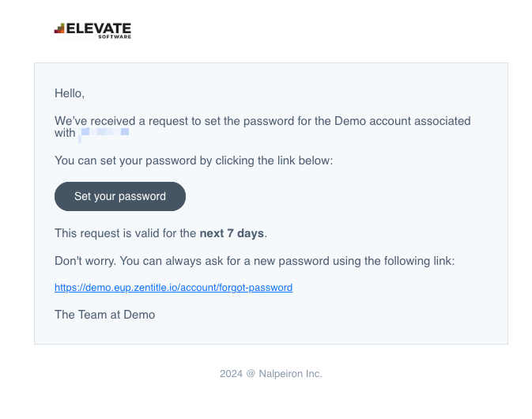This screenshot has width=532, height=419.
Task: Click the bold "next 7 days" text
Action: point(232,233)
